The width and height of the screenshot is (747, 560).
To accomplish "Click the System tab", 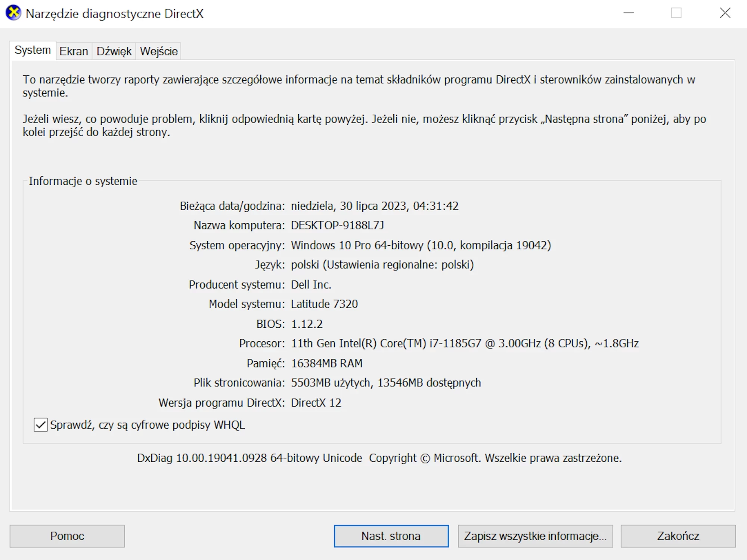I will pos(32,50).
